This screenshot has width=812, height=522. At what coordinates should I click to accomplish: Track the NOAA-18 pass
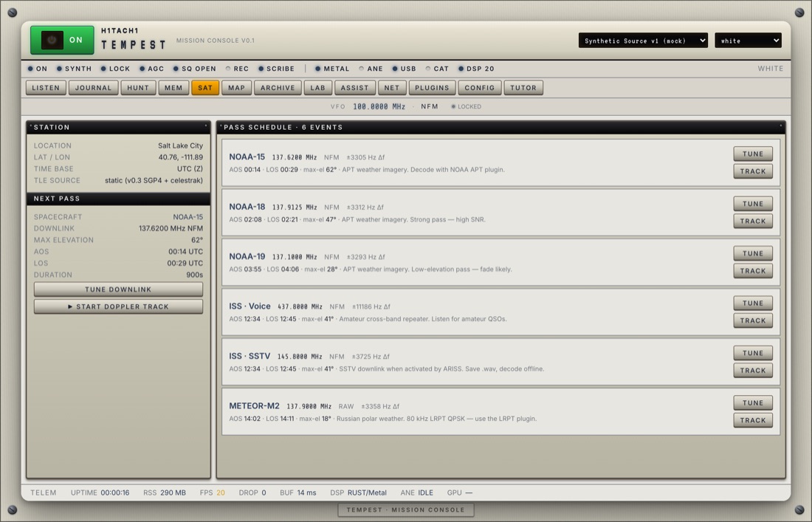pyautogui.click(x=753, y=221)
